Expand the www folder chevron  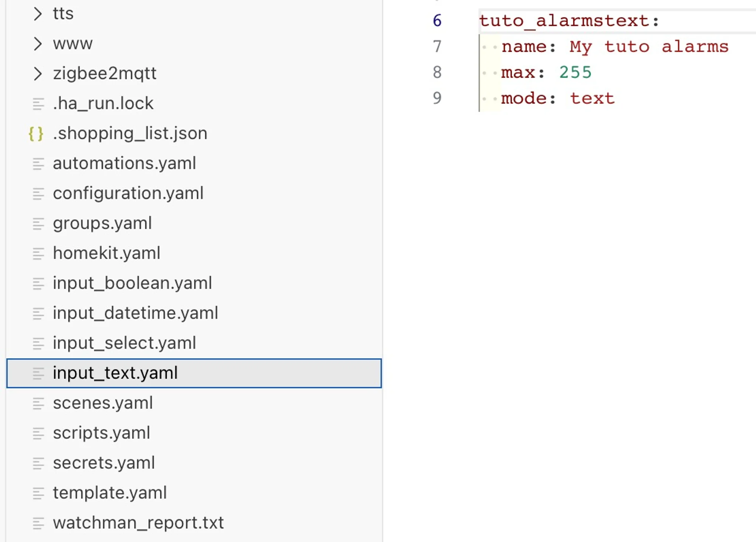37,44
